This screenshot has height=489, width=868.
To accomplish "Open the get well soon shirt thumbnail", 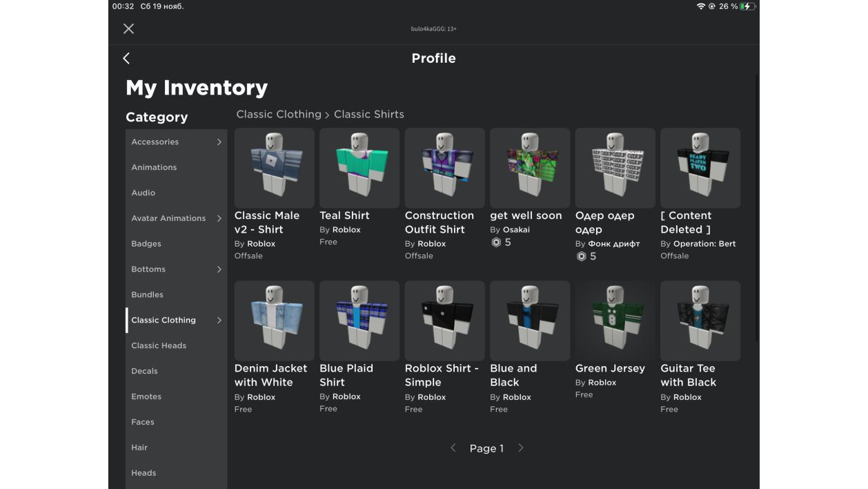I will pyautogui.click(x=530, y=168).
